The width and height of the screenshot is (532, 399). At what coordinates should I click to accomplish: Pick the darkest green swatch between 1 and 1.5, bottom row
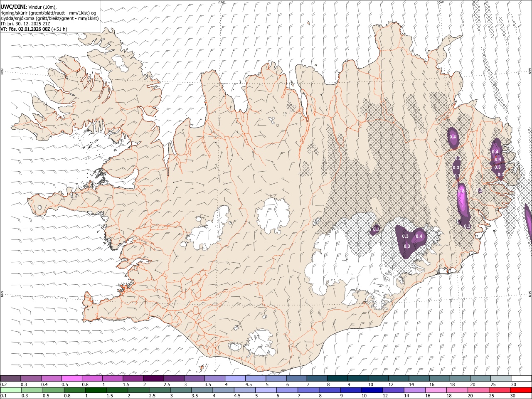point(96,390)
